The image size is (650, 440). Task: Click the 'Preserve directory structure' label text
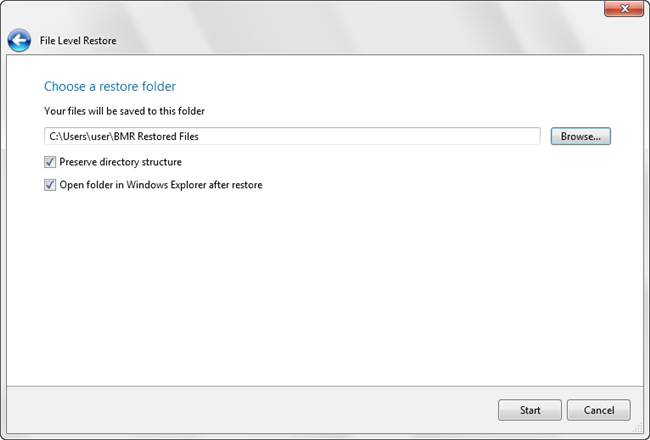point(120,161)
